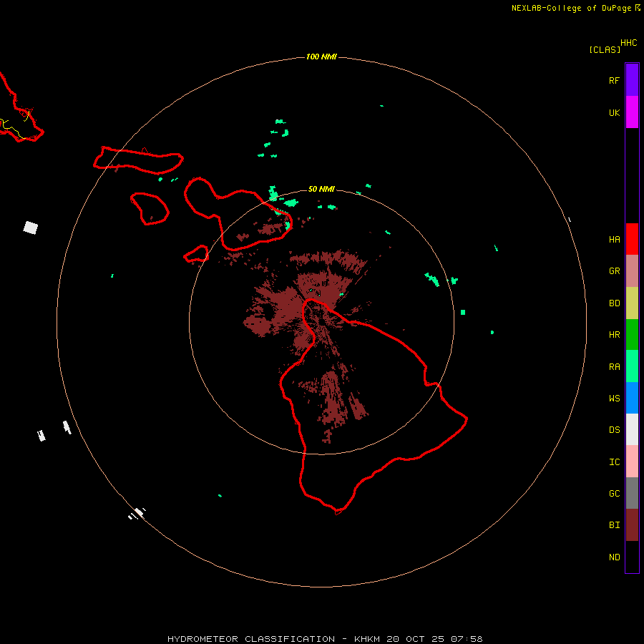Click the HA legend label

click(614, 240)
